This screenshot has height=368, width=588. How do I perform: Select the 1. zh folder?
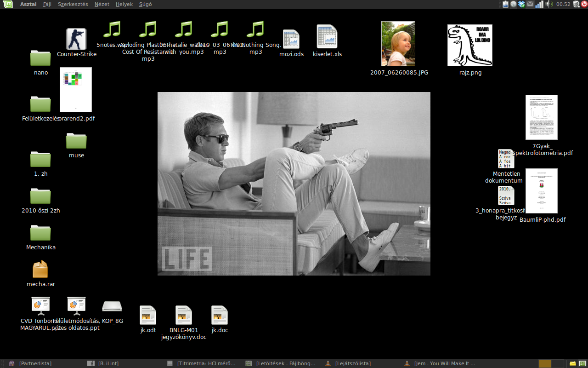pyautogui.click(x=40, y=159)
